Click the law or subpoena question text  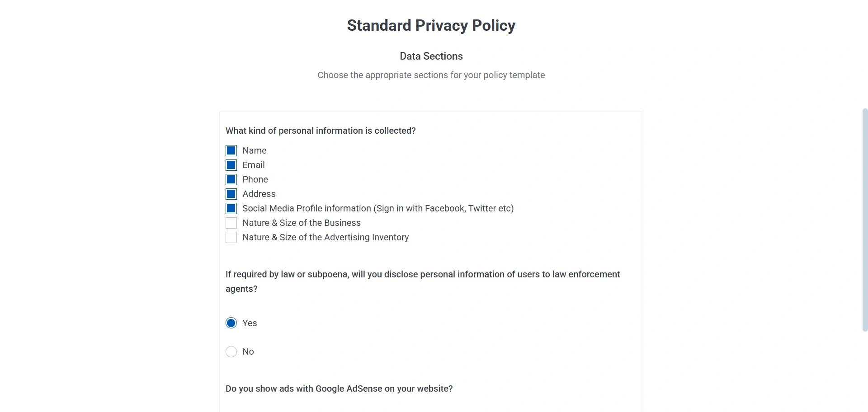(422, 275)
